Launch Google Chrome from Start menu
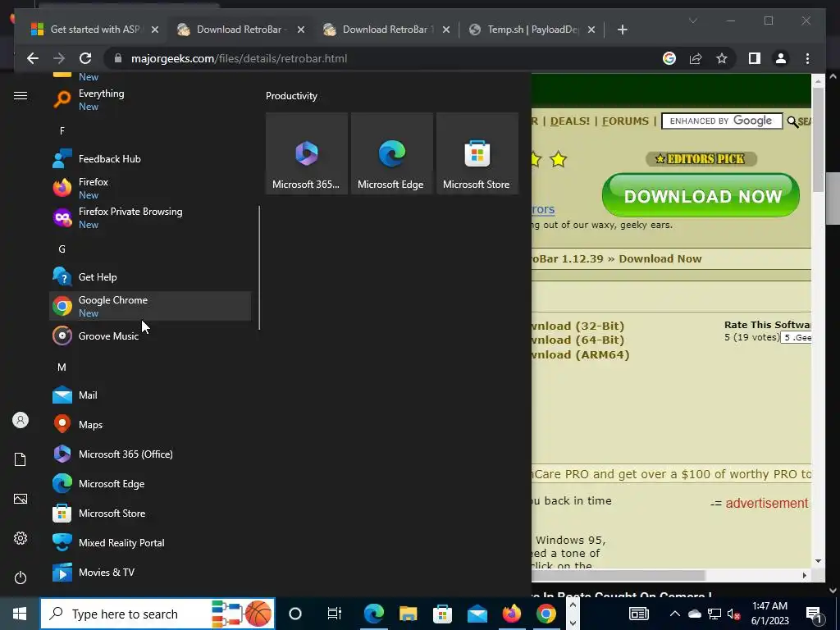The image size is (840, 630). (150, 307)
